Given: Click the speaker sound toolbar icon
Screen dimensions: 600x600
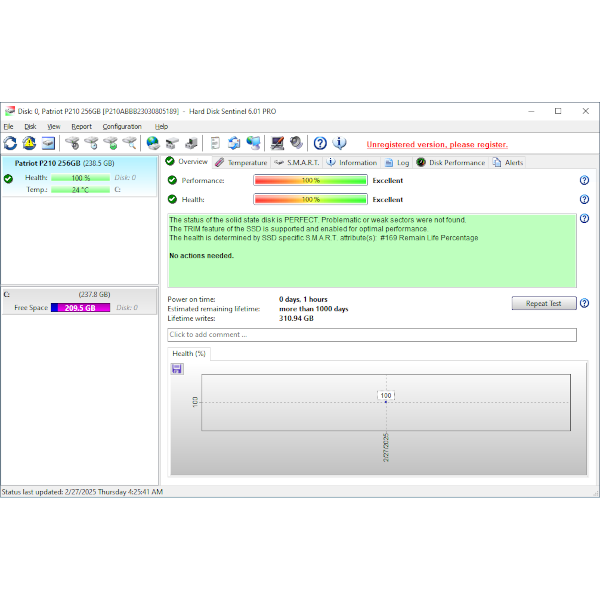Looking at the screenshot, I should coord(296,143).
